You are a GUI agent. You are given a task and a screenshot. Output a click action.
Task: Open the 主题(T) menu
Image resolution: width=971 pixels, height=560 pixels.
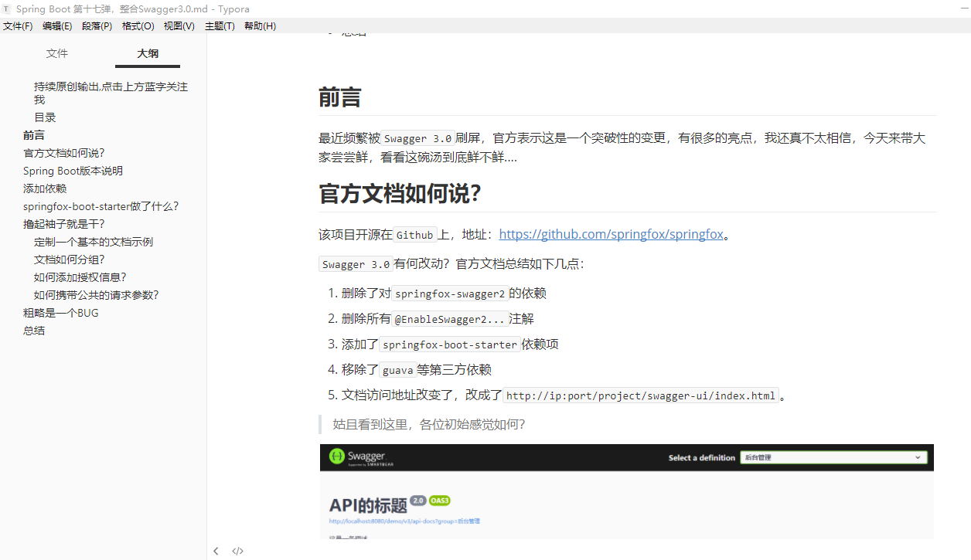tap(219, 25)
